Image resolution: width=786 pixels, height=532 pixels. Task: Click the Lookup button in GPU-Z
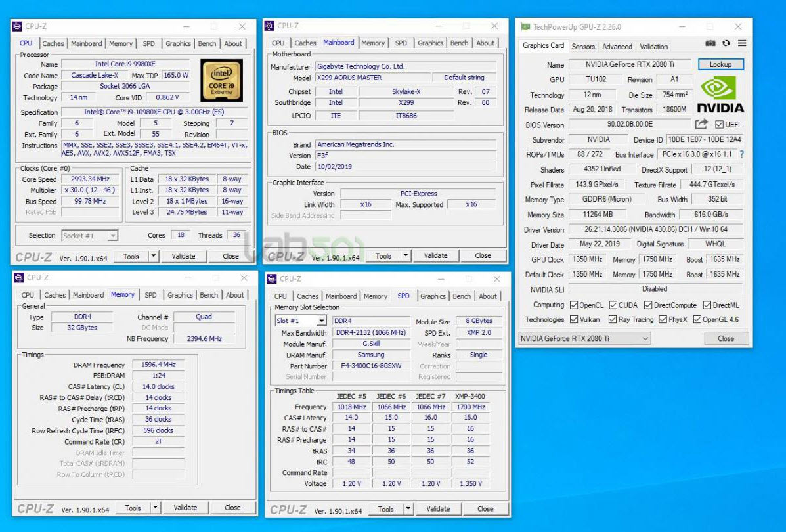pos(720,64)
